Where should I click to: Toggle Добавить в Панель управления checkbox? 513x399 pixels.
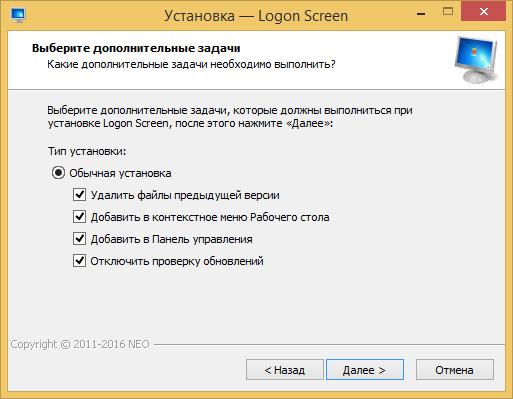coord(79,239)
